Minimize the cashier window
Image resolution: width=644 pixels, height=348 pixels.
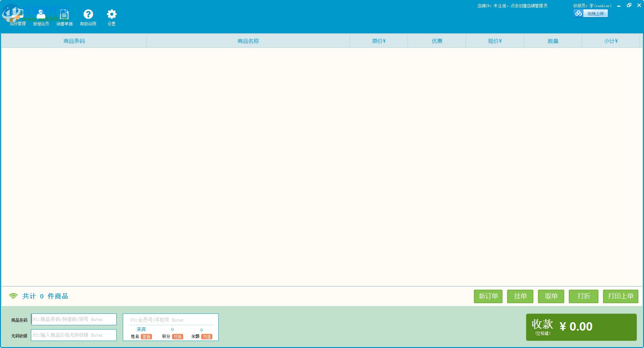coord(619,6)
